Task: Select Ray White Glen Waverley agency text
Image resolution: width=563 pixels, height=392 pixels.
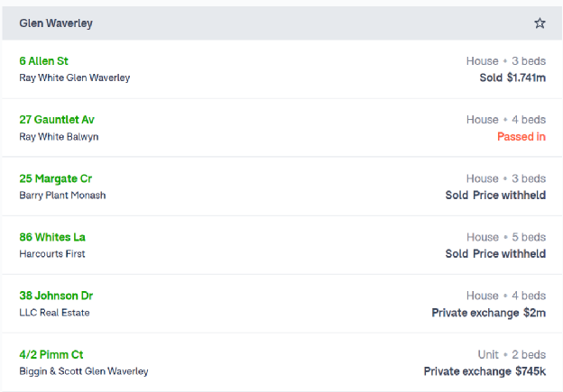Action: [75, 77]
